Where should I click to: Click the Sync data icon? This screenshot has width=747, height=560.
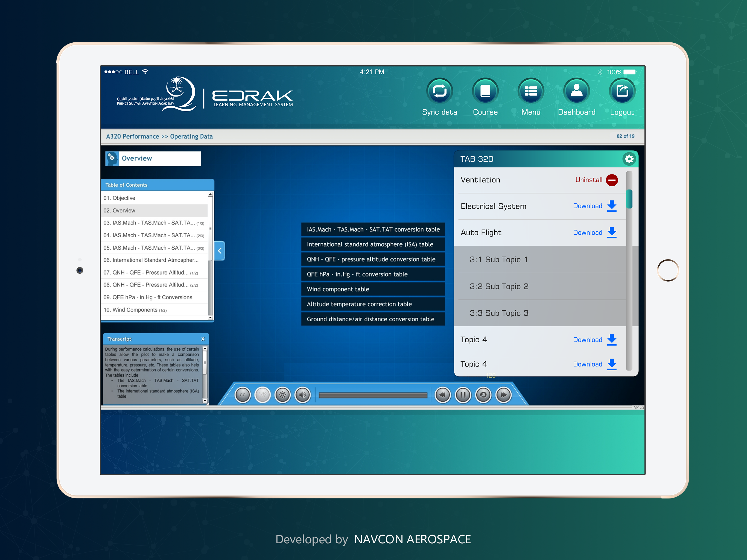pyautogui.click(x=439, y=91)
